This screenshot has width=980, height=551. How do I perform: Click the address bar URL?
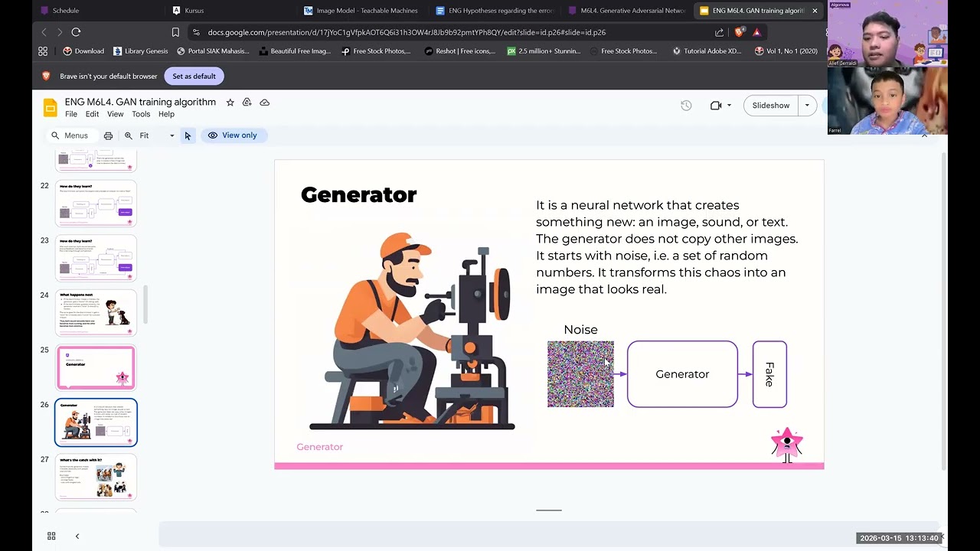407,32
